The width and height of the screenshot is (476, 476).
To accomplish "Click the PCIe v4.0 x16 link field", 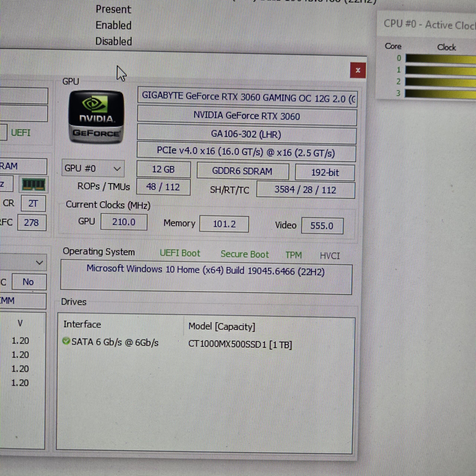I will [x=246, y=152].
